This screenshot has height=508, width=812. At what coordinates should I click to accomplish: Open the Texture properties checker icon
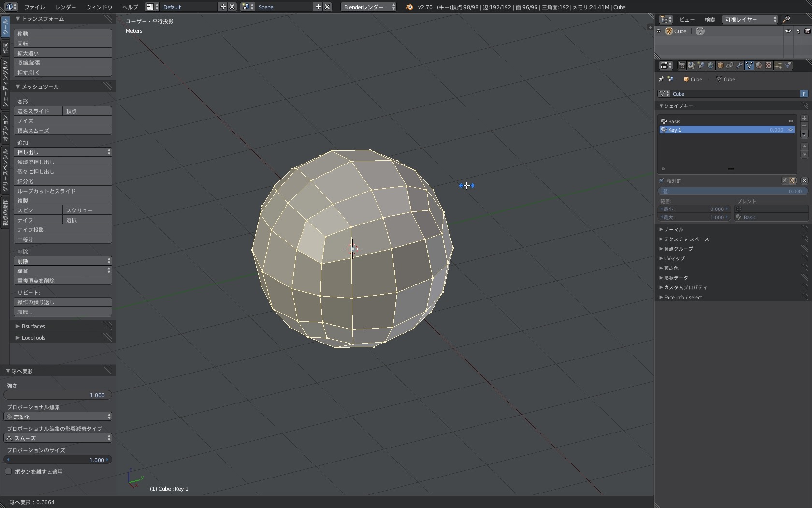pyautogui.click(x=768, y=65)
